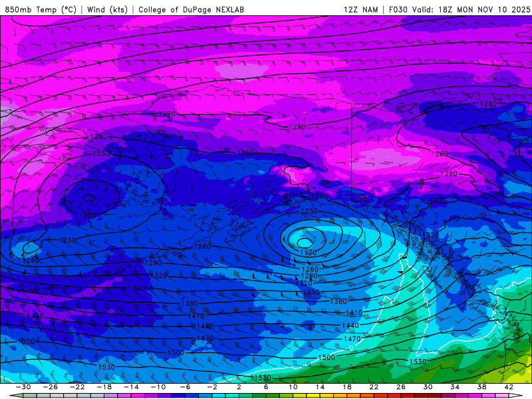Screen dimensions: 532x399
Task: Click the 1200 contour label of western low
Action: click(x=87, y=215)
